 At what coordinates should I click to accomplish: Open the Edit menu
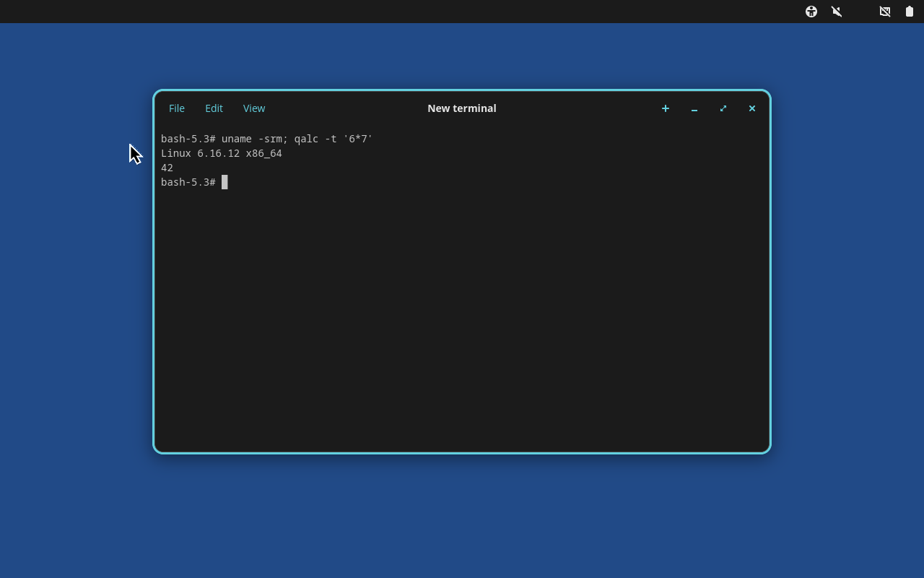(x=214, y=108)
